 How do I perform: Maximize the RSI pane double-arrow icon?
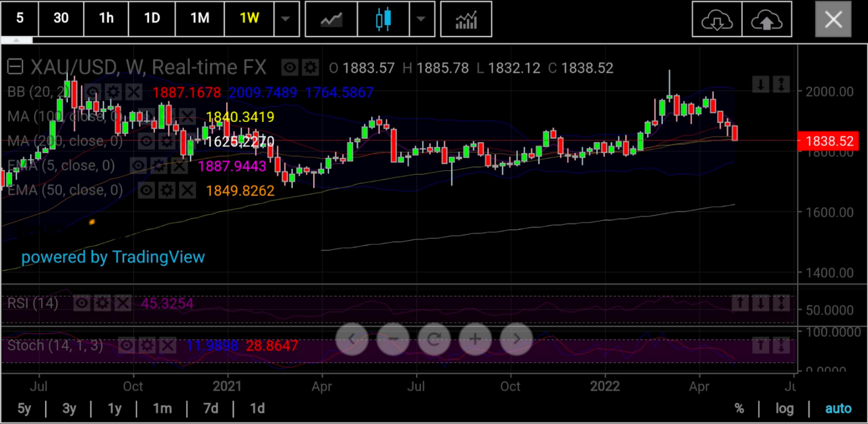(x=782, y=303)
